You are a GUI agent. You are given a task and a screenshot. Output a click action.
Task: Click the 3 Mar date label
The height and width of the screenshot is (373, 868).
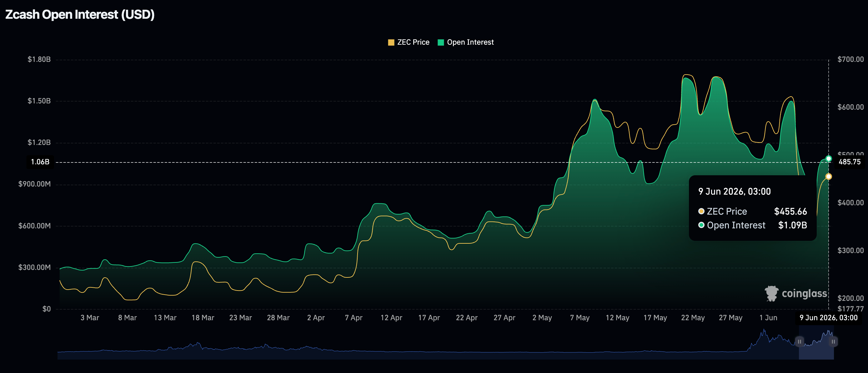click(90, 318)
